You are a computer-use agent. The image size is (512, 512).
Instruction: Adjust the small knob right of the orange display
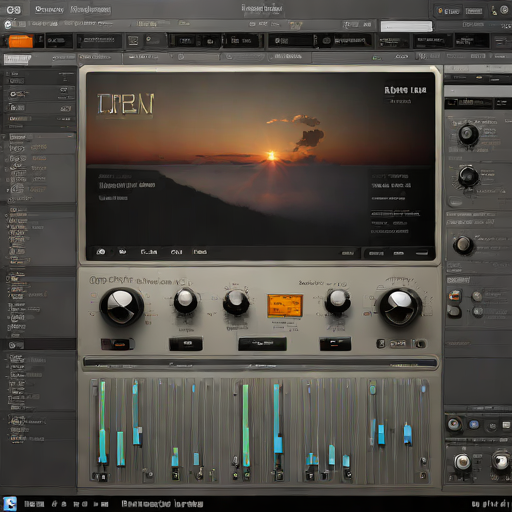[x=338, y=301]
